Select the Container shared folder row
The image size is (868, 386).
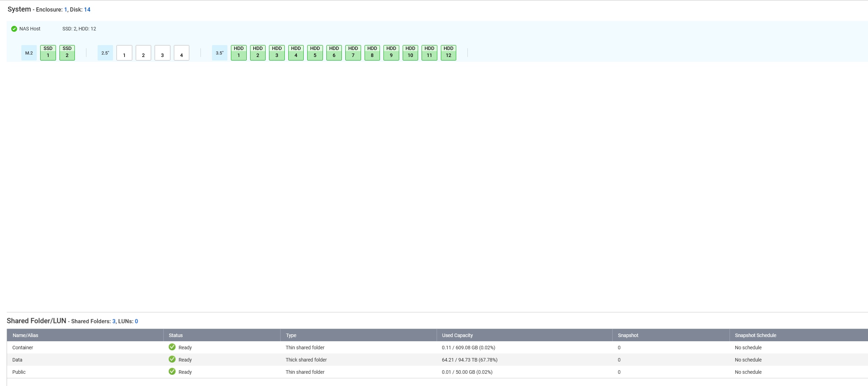pyautogui.click(x=23, y=348)
